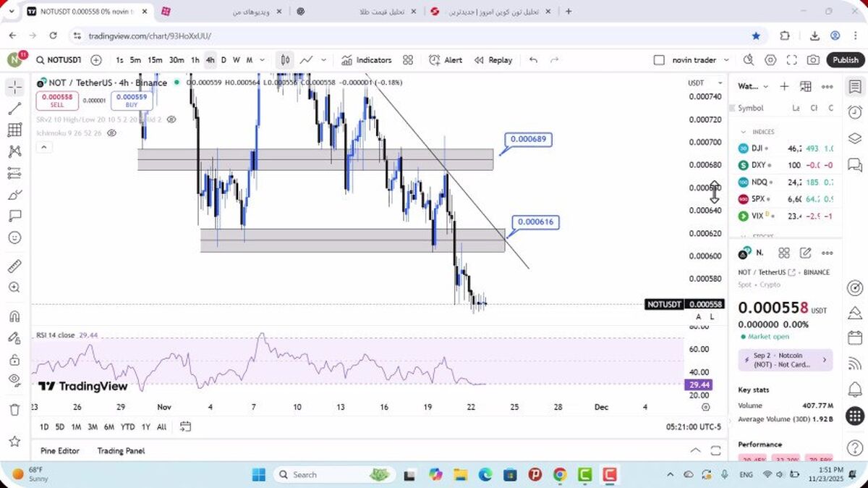
Task: Remove drawings with trash icon
Action: pyautogui.click(x=14, y=410)
